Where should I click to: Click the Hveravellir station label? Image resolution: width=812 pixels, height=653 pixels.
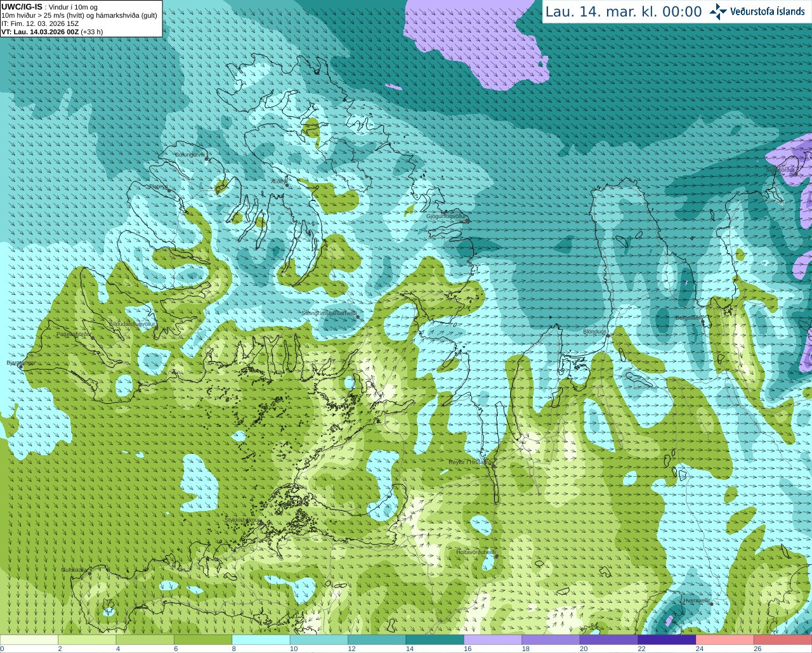coord(697,600)
